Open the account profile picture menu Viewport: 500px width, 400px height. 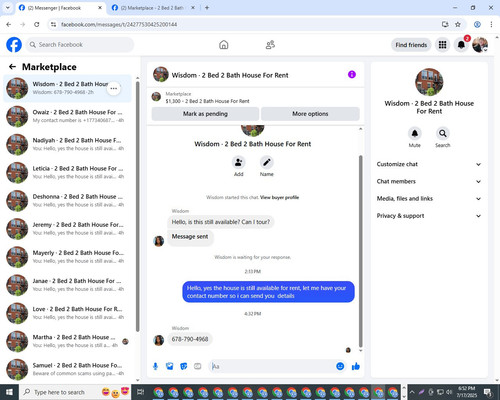(x=480, y=45)
